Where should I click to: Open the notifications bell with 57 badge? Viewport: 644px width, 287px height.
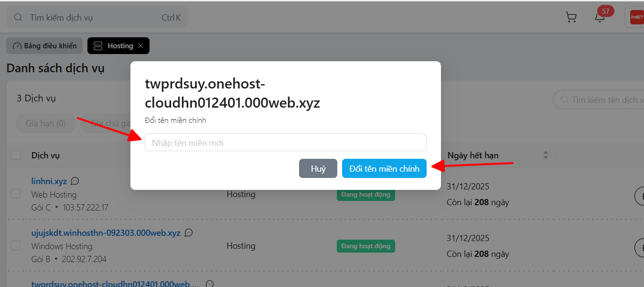pos(600,17)
